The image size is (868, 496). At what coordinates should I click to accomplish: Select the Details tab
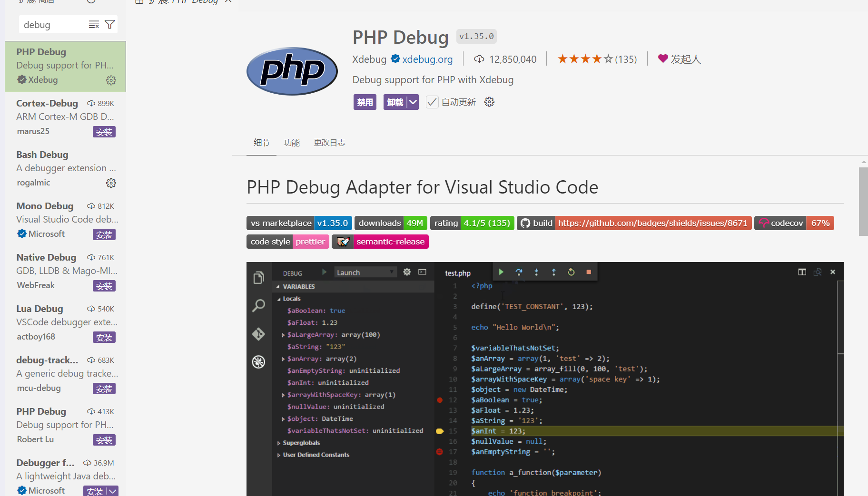click(261, 143)
